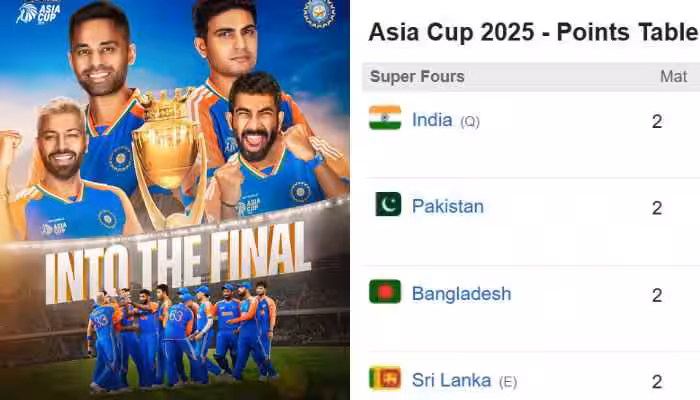Open the Pakistan team link

click(447, 206)
